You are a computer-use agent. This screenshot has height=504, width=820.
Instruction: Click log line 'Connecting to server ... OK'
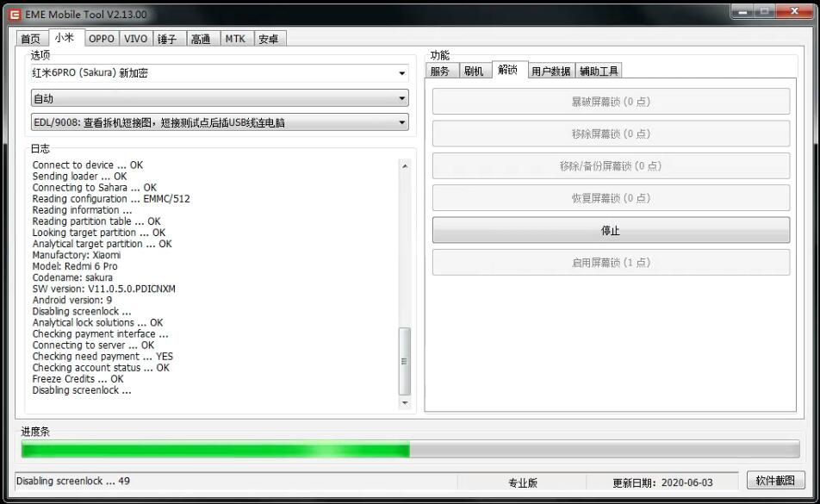pos(93,345)
